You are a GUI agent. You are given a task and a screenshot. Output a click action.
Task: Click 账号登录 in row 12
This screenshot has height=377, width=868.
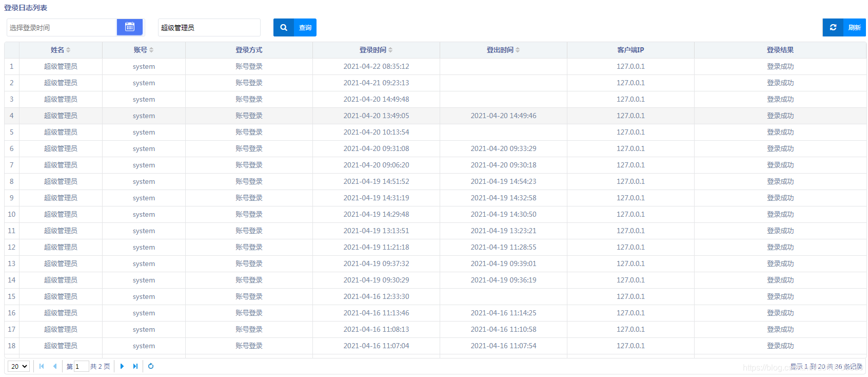coord(249,247)
